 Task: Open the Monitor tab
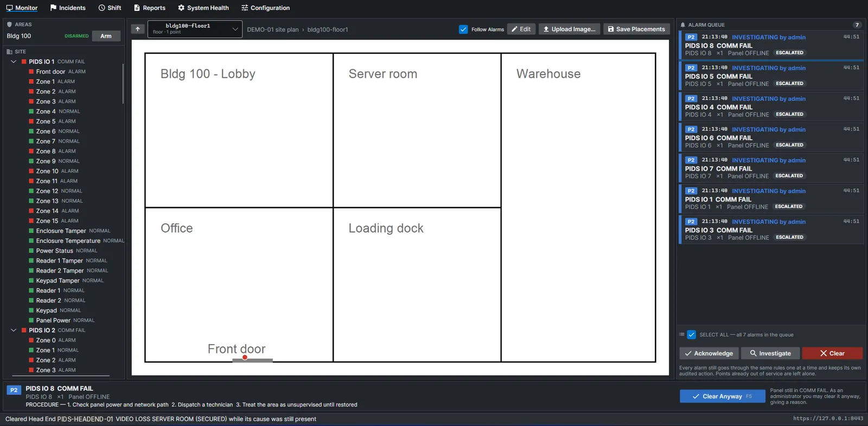pyautogui.click(x=22, y=8)
